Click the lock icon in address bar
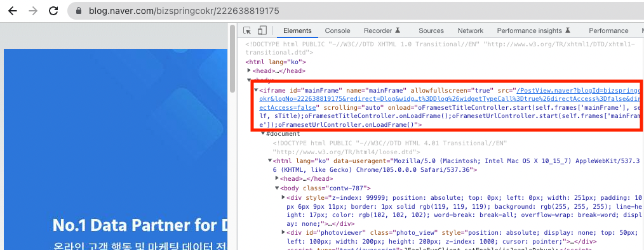This screenshot has height=250, width=644. [79, 11]
